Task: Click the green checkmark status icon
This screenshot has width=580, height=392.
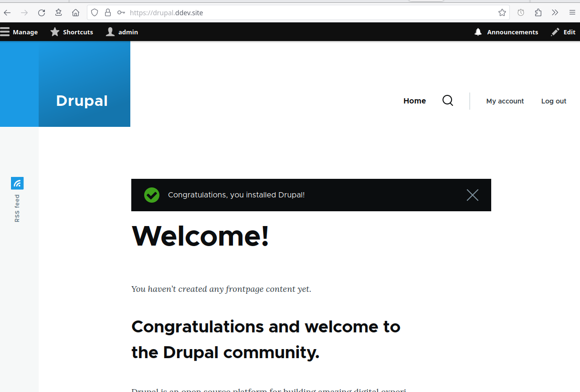Action: tap(152, 195)
